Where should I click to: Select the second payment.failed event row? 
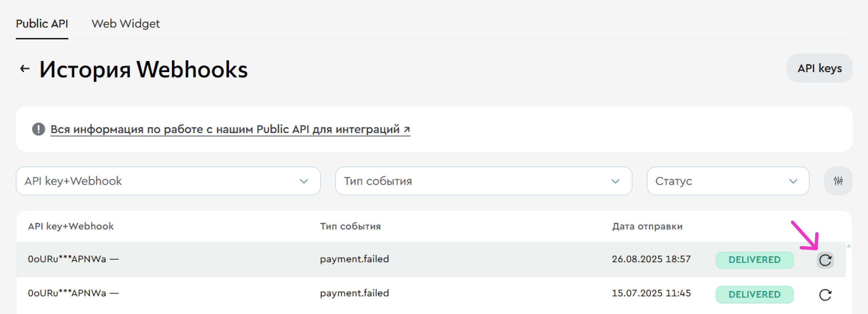coord(431,294)
